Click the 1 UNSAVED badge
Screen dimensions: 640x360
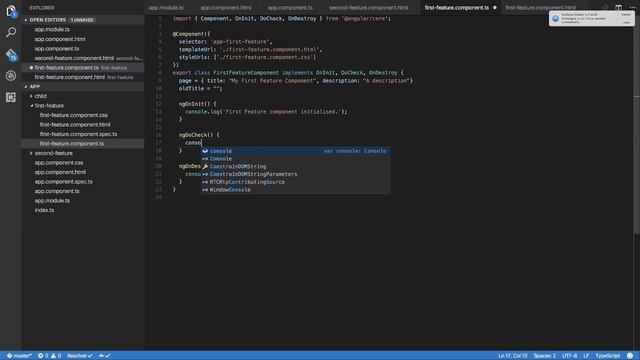tap(82, 20)
